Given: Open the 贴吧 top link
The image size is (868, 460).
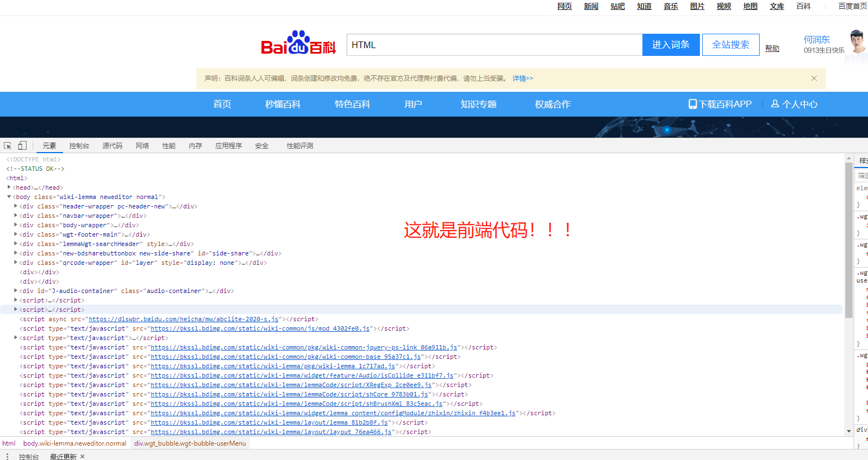Looking at the screenshot, I should point(618,6).
